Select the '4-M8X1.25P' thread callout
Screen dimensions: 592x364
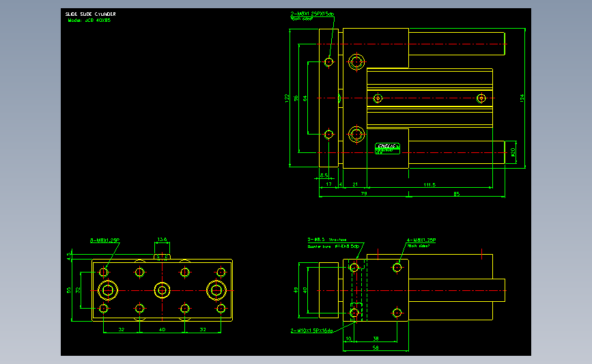421,240
